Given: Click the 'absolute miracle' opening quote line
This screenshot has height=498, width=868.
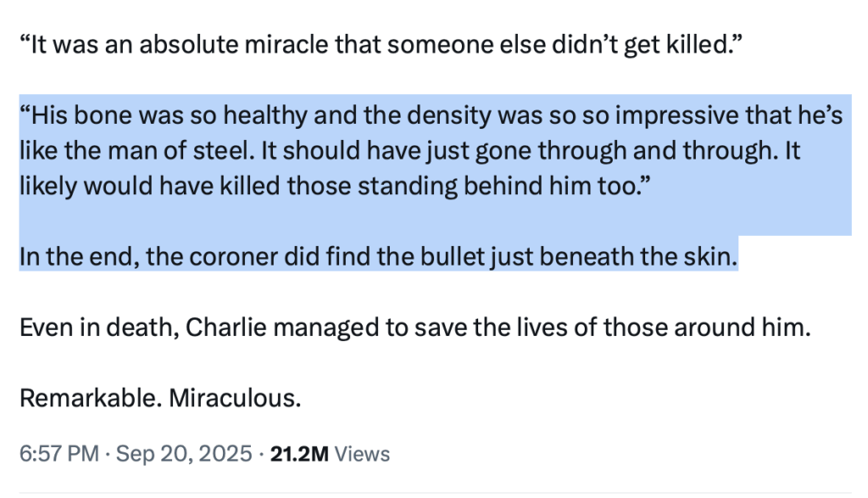Looking at the screenshot, I should pyautogui.click(x=376, y=45).
